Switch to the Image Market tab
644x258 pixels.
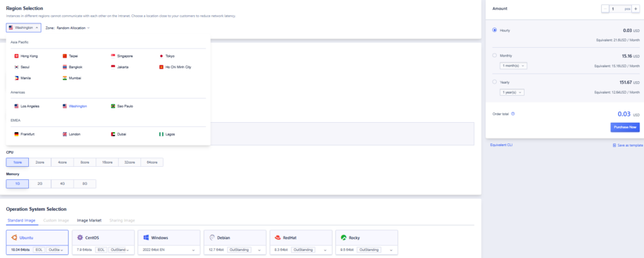click(x=89, y=220)
